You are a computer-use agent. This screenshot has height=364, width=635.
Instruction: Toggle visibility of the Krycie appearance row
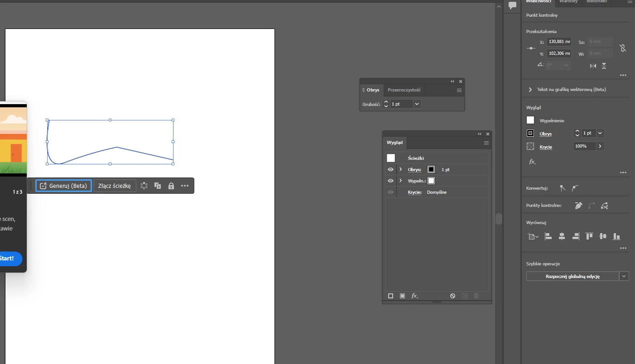[x=390, y=192]
